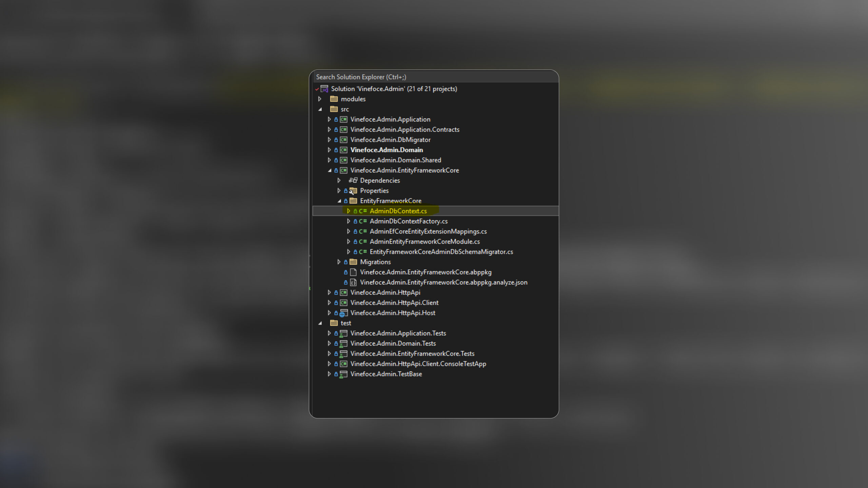Select the Vinefoce.Admin.Application.Contracts project

point(405,129)
